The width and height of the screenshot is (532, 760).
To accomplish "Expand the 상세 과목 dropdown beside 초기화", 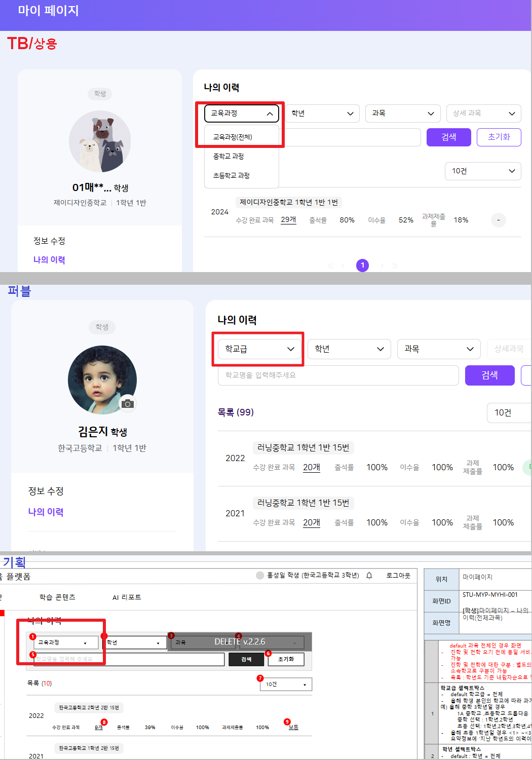I will [x=483, y=113].
